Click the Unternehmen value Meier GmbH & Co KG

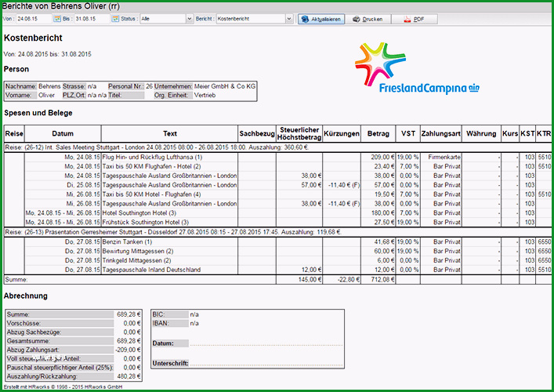coord(225,86)
